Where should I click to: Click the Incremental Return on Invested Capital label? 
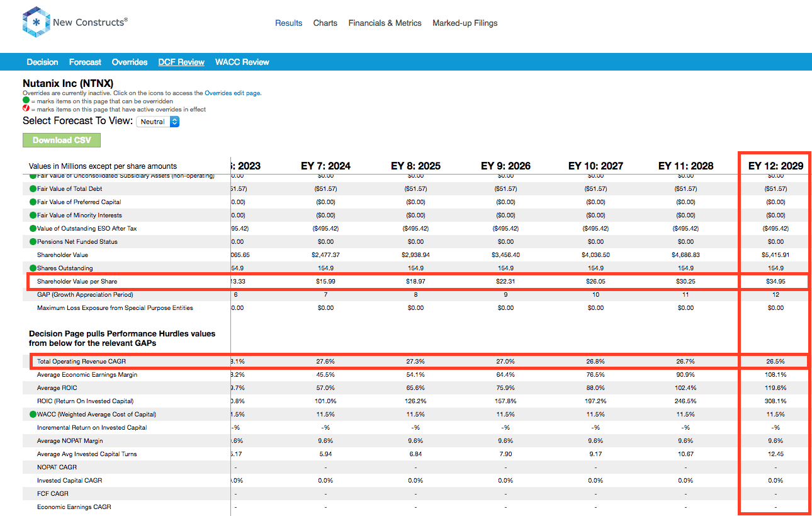[x=92, y=428]
